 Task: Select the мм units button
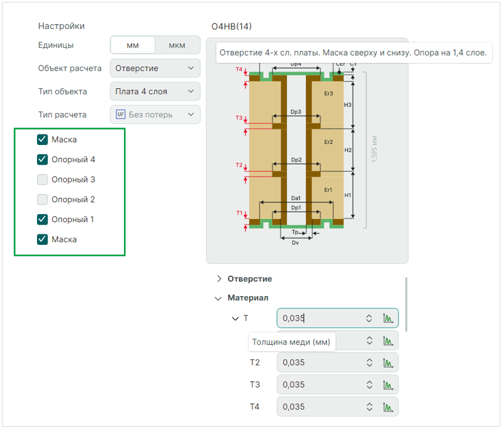tap(133, 45)
